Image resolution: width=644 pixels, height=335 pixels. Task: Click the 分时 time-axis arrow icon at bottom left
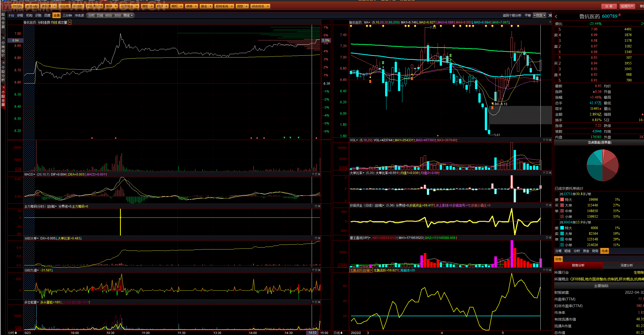[16, 333]
